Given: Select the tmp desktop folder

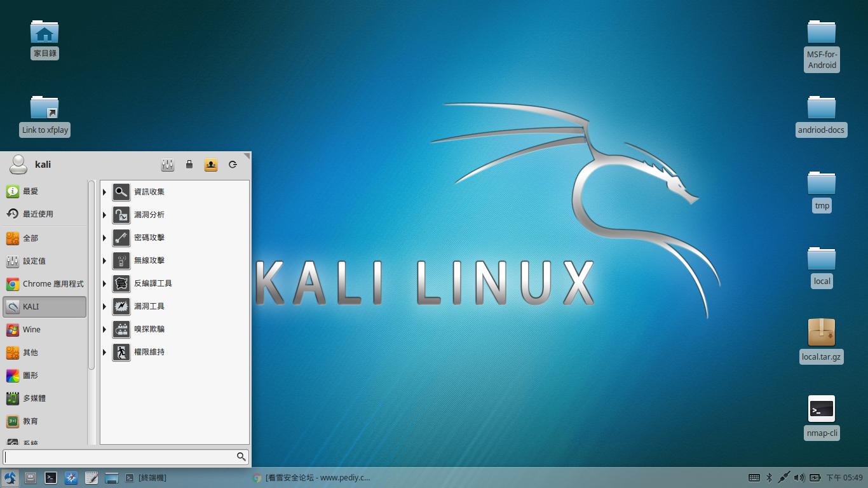Looking at the screenshot, I should [x=822, y=191].
